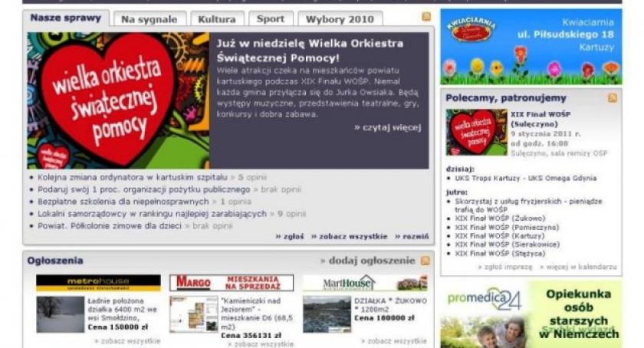Click zobacz wszystkie under MartHouse listing
This screenshot has width=644, height=348.
[394, 341]
